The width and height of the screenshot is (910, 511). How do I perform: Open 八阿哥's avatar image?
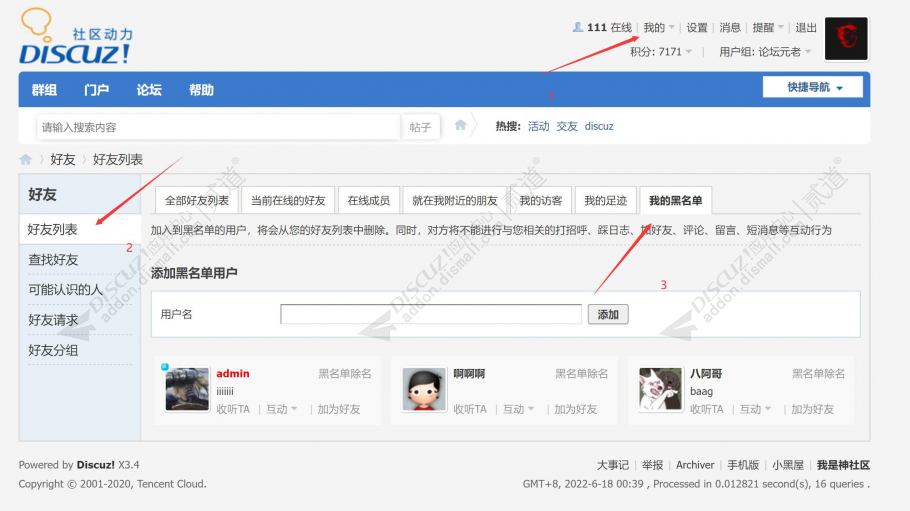661,389
